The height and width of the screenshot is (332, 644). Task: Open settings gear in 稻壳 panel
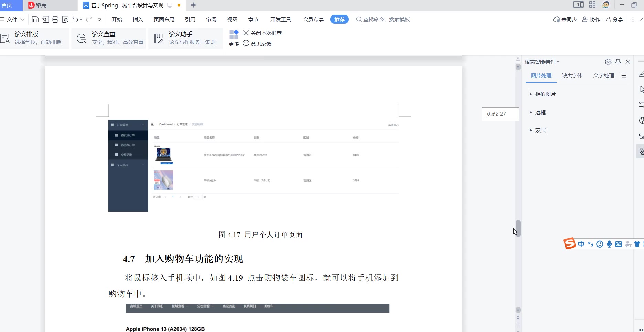pyautogui.click(x=608, y=62)
